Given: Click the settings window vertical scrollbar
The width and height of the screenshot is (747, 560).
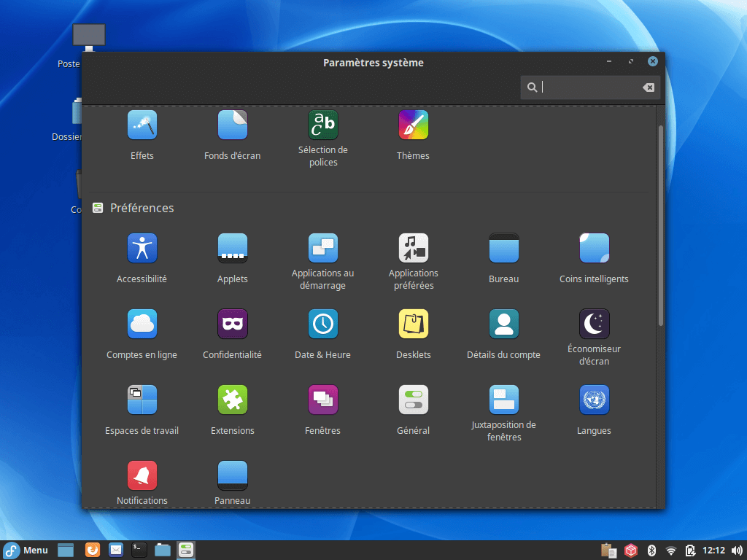Looking at the screenshot, I should coord(660,225).
